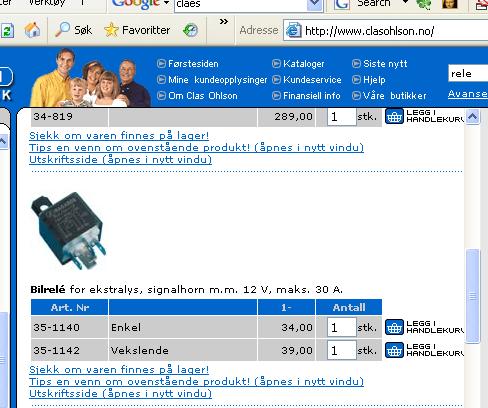Image resolution: width=488 pixels, height=408 pixels.
Task: Click the Verktøy menu
Action: [x=47, y=3]
